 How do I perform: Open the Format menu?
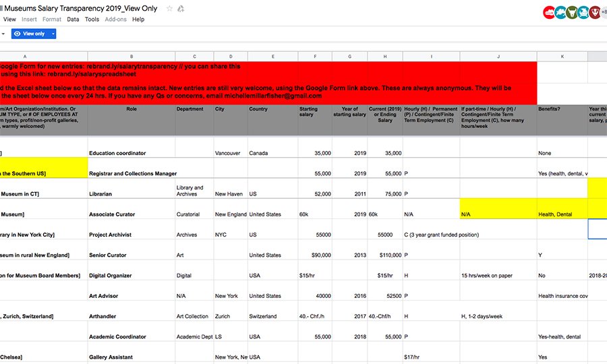point(52,20)
